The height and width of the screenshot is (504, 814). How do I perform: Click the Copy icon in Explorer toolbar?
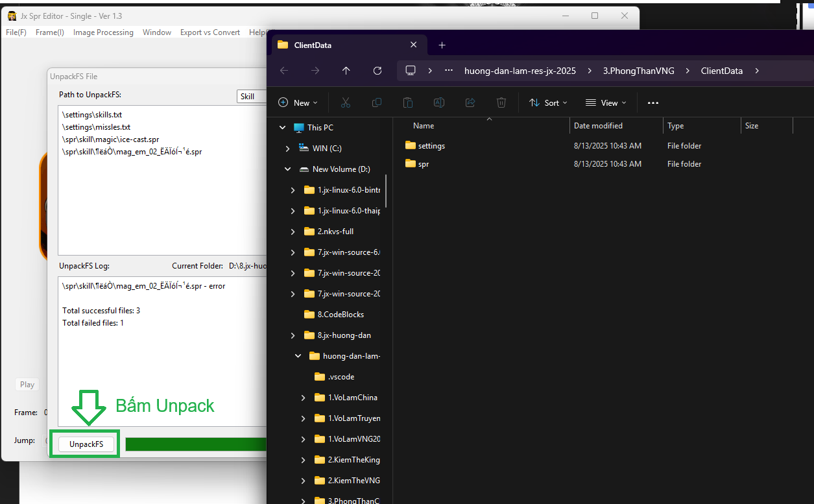click(377, 102)
